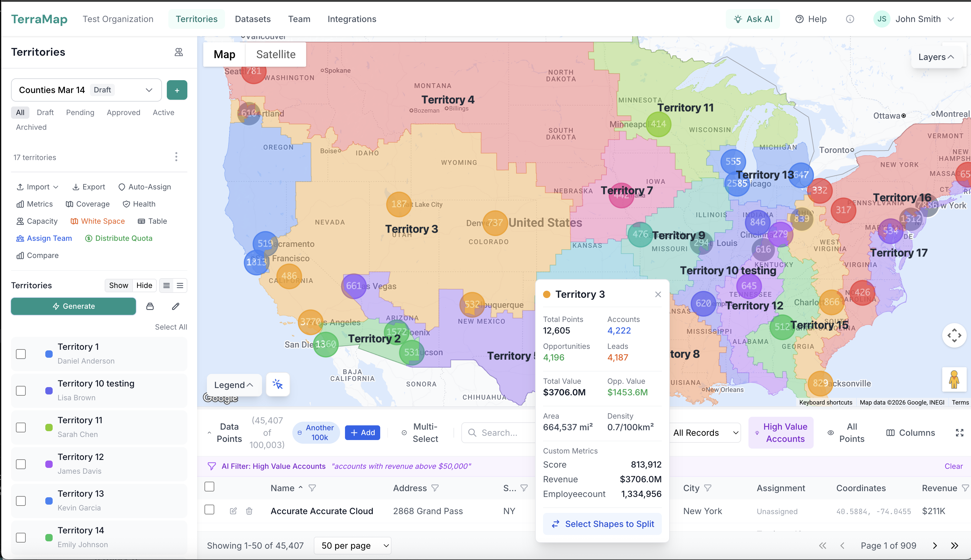Image resolution: width=971 pixels, height=560 pixels.
Task: Click the map pan control icon
Action: click(x=954, y=335)
